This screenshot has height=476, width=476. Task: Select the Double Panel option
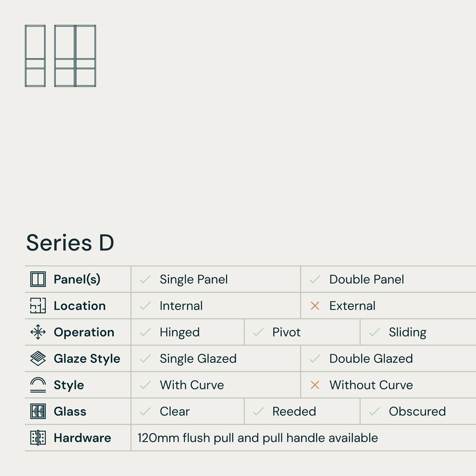click(367, 279)
